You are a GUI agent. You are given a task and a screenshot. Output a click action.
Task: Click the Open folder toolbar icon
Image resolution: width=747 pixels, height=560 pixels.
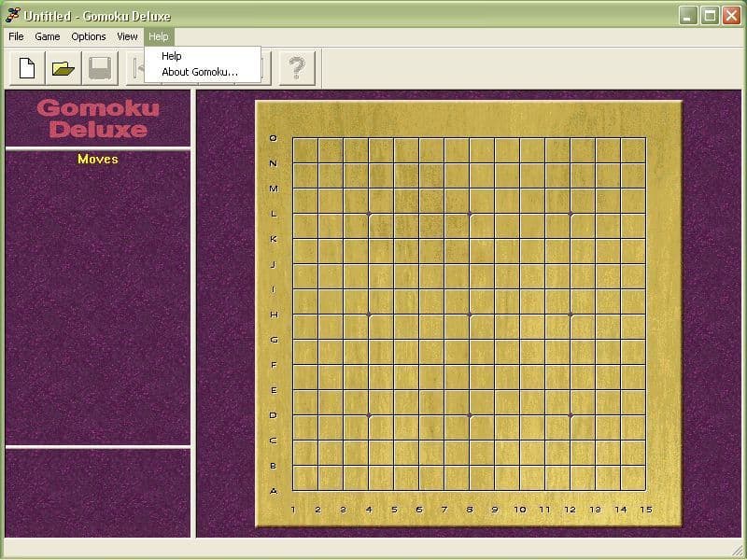pos(63,68)
